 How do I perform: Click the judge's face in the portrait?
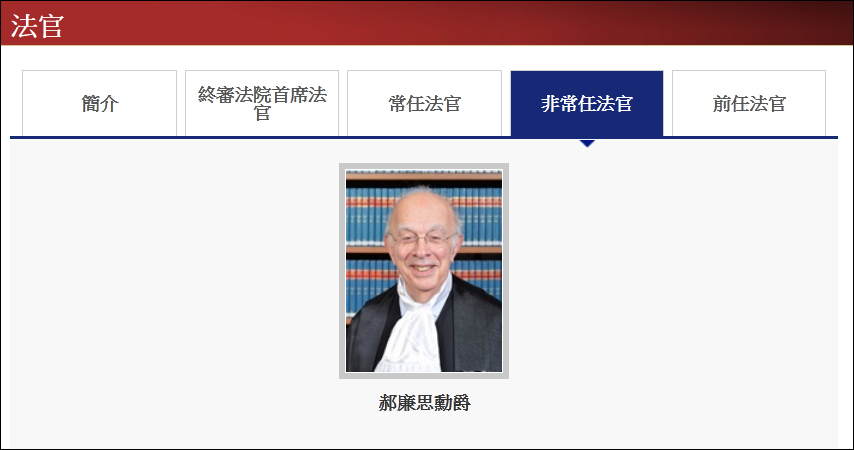422,237
